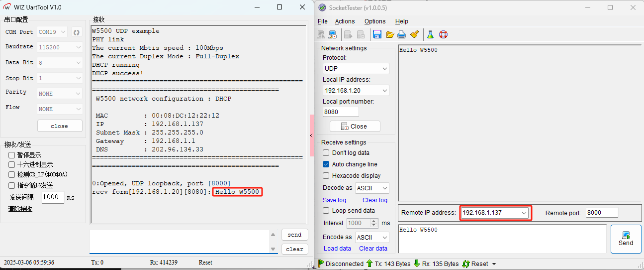The height and width of the screenshot is (270, 644).
Task: Uncheck the Auto change line option
Action: click(326, 164)
